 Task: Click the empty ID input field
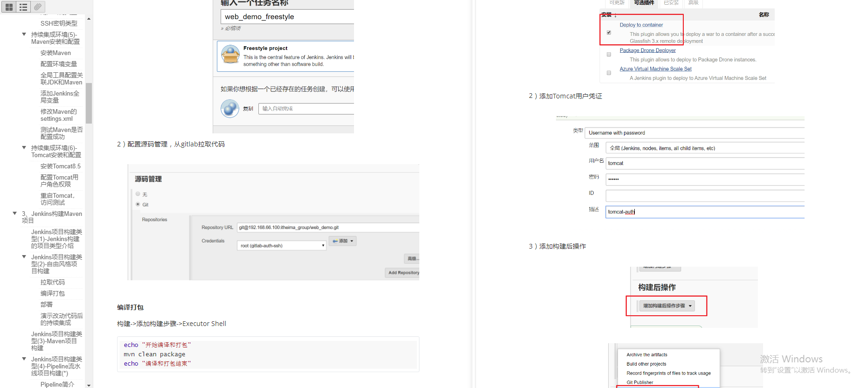point(705,195)
